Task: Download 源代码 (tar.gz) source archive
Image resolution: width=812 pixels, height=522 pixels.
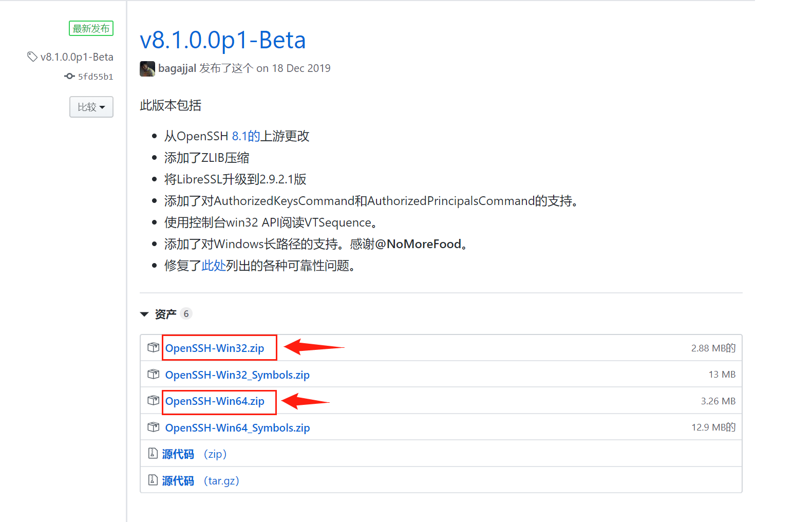Action: click(201, 480)
